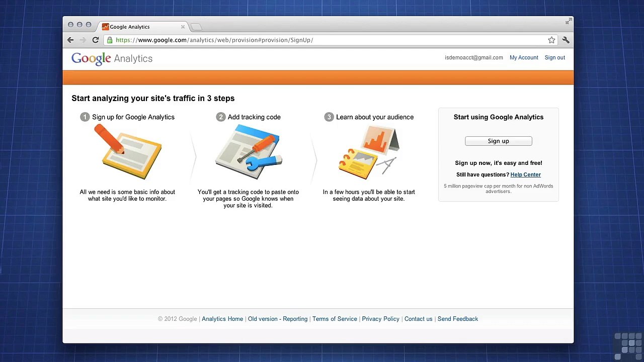Click the window fullscreen icon at top right
644x362 pixels.
click(569, 22)
